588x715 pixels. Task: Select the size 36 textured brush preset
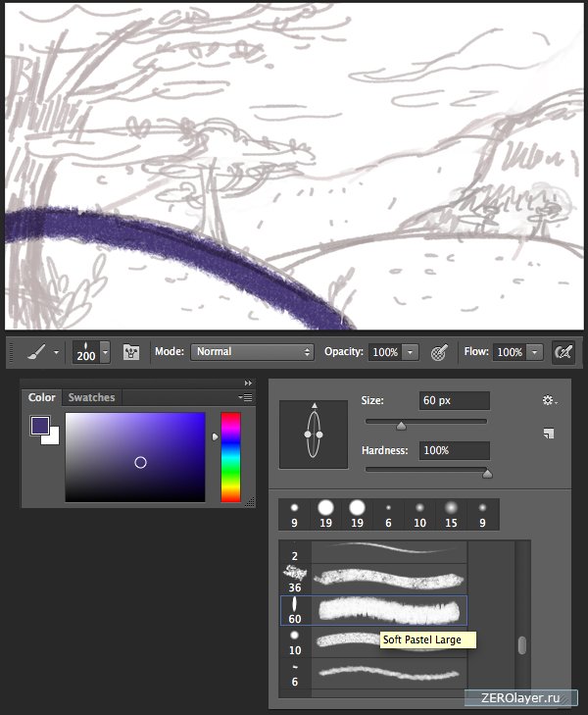(x=373, y=579)
